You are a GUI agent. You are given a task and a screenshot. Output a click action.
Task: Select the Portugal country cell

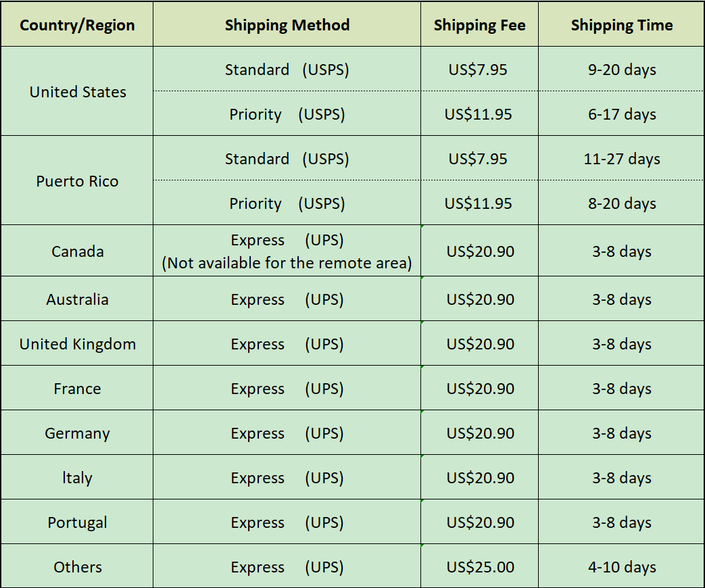click(x=77, y=522)
